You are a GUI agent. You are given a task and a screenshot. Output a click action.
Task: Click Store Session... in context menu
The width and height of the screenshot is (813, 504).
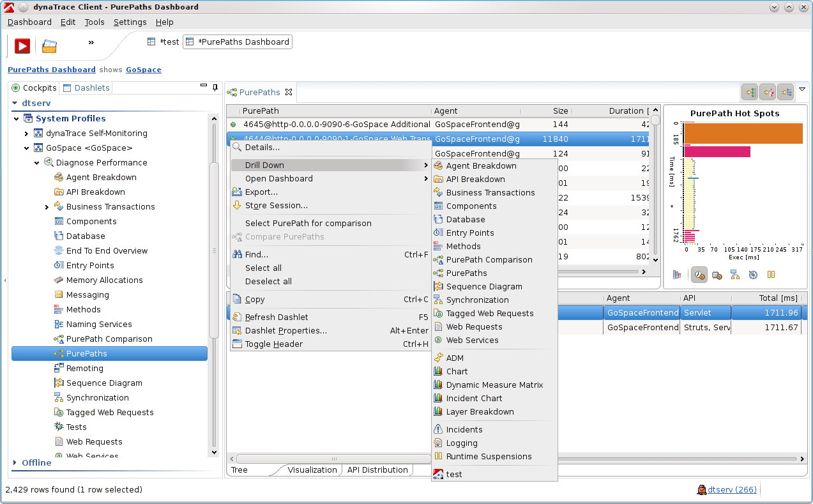331,205
